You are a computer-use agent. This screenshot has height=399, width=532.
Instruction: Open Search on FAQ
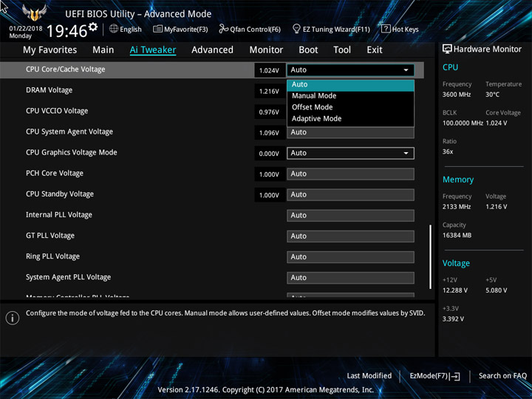click(502, 376)
